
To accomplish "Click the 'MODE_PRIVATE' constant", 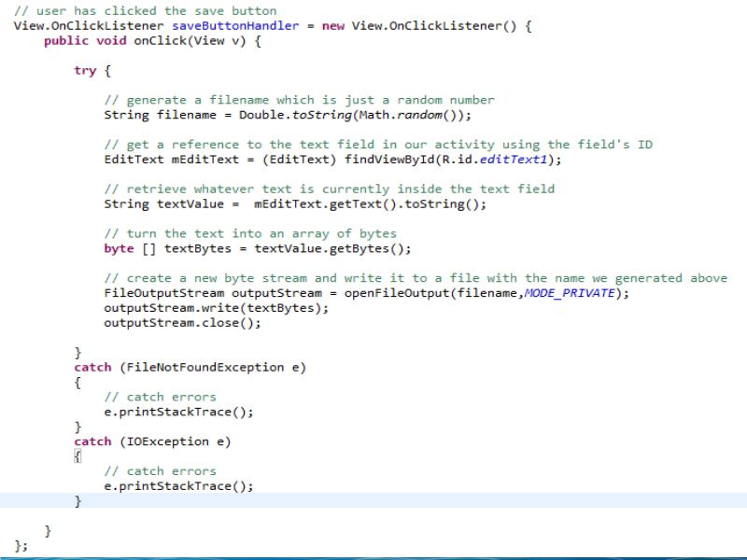I will (x=570, y=293).
